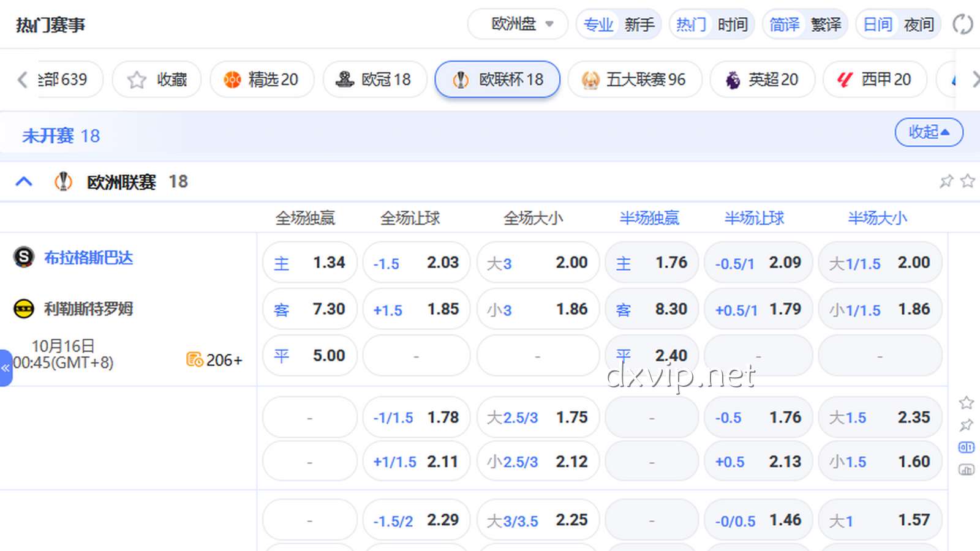Click the refresh icon at top right
Screen dimensions: 980x551
click(962, 24)
